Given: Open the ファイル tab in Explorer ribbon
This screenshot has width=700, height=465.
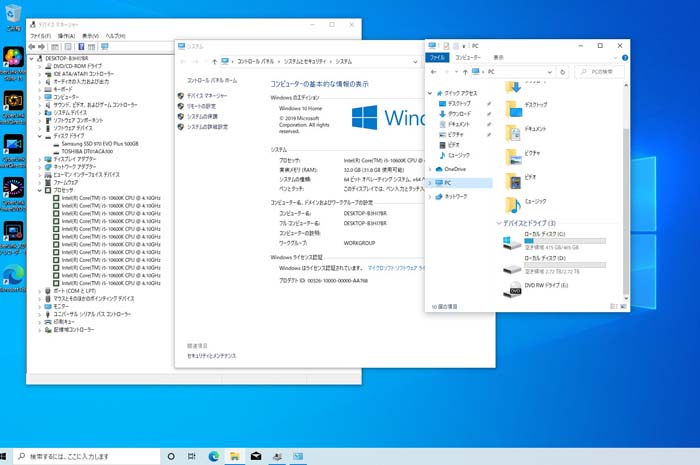Looking at the screenshot, I should [x=437, y=58].
